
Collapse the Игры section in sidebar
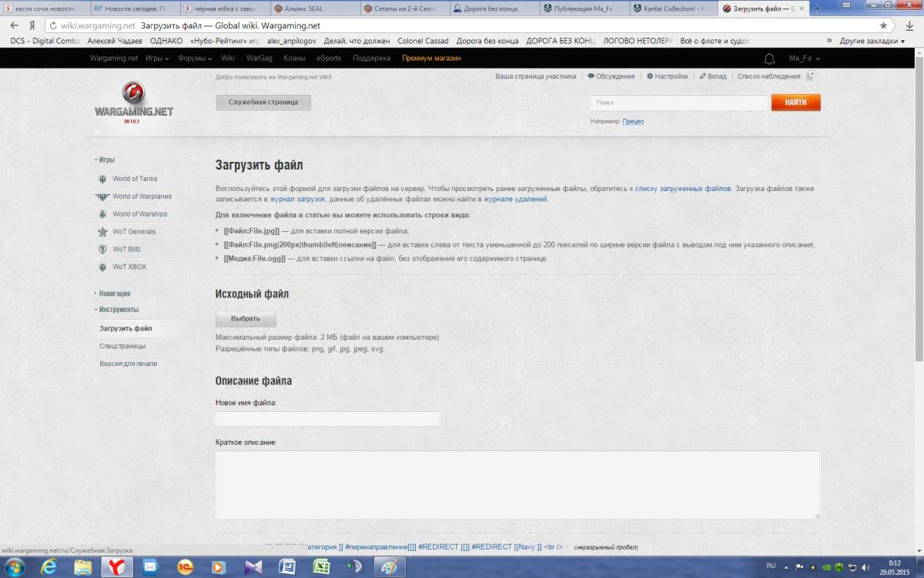[x=106, y=160]
